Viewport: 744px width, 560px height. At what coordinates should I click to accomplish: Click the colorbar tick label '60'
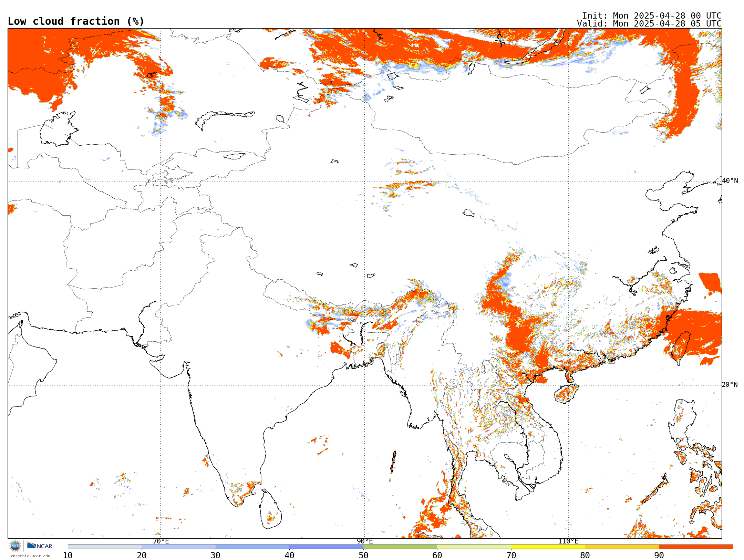point(437,556)
